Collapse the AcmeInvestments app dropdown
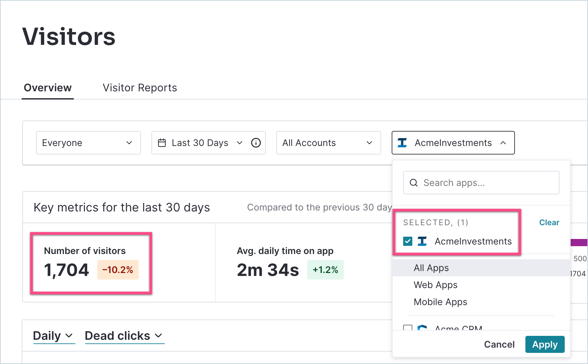Viewport: 588px width, 364px height. (x=453, y=143)
